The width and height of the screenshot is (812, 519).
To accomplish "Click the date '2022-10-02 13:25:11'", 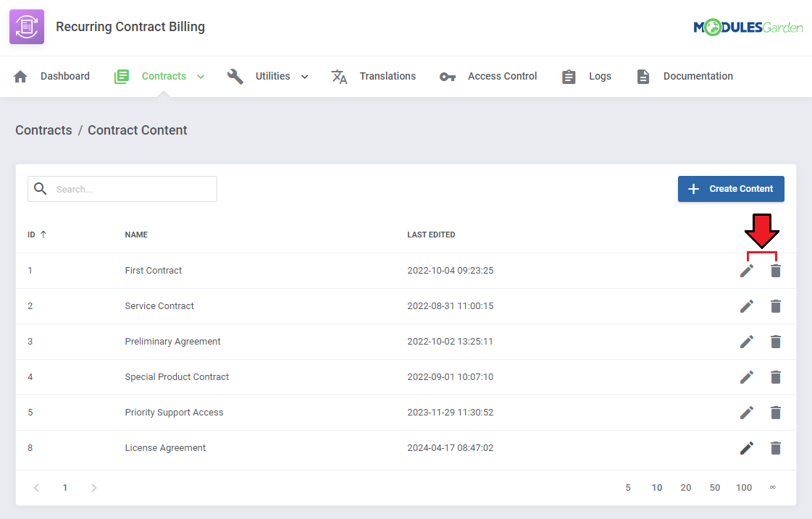I will click(450, 342).
